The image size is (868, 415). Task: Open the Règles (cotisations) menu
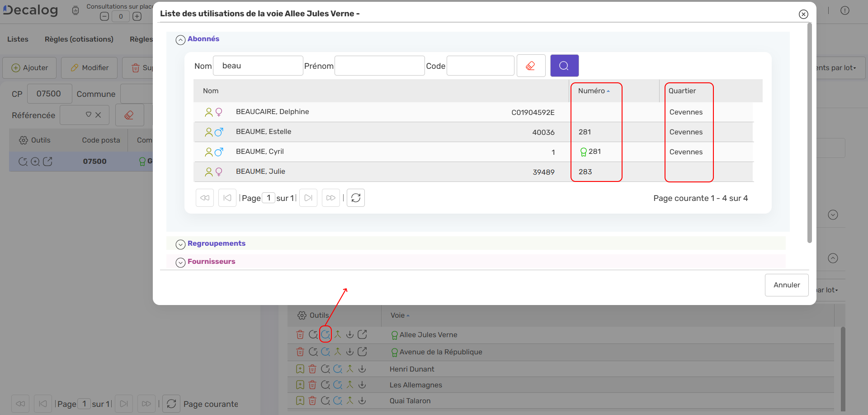tap(79, 39)
